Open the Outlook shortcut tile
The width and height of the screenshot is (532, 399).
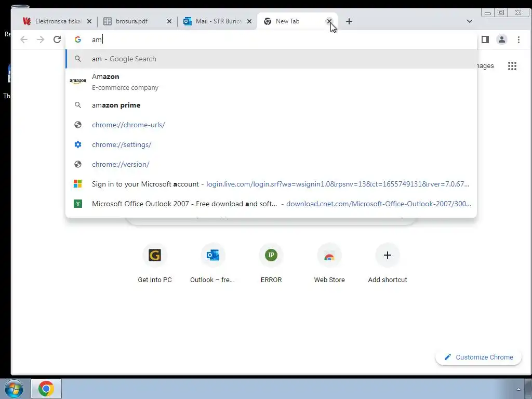point(212,263)
